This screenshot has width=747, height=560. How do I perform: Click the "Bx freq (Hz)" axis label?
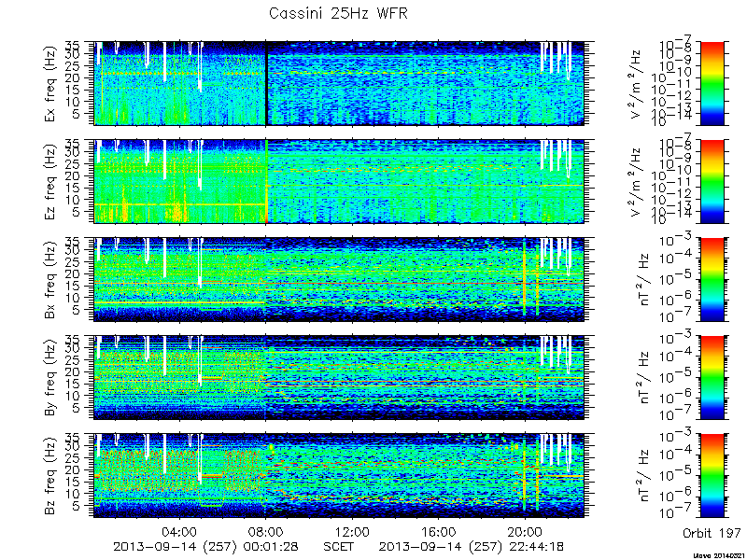click(x=50, y=280)
